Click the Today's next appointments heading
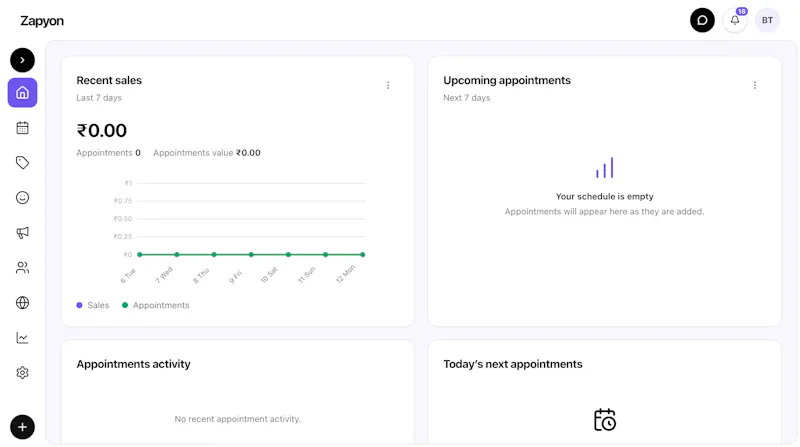Viewport: 800px width, 447px height. pos(512,364)
